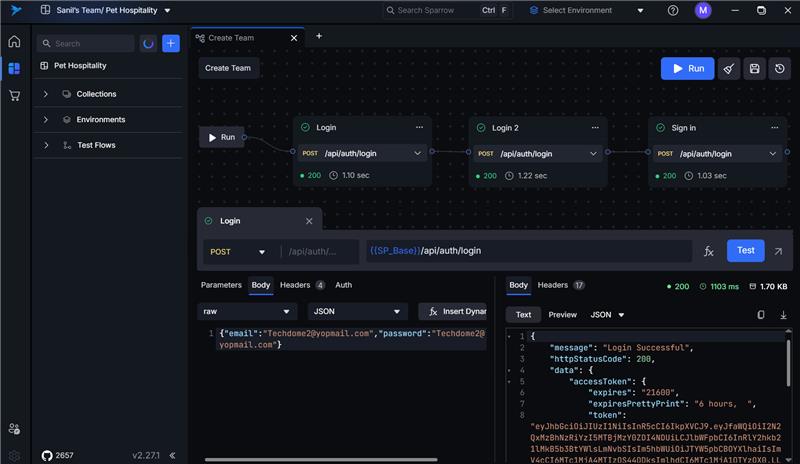Image resolution: width=800 pixels, height=464 pixels.
Task: Click the sidebar Search field
Action: (86, 43)
